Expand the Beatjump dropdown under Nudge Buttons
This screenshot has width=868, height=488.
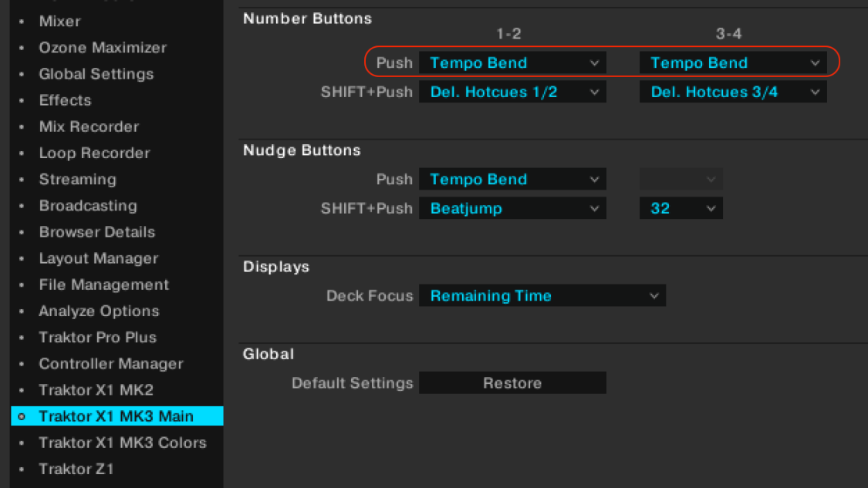512,208
